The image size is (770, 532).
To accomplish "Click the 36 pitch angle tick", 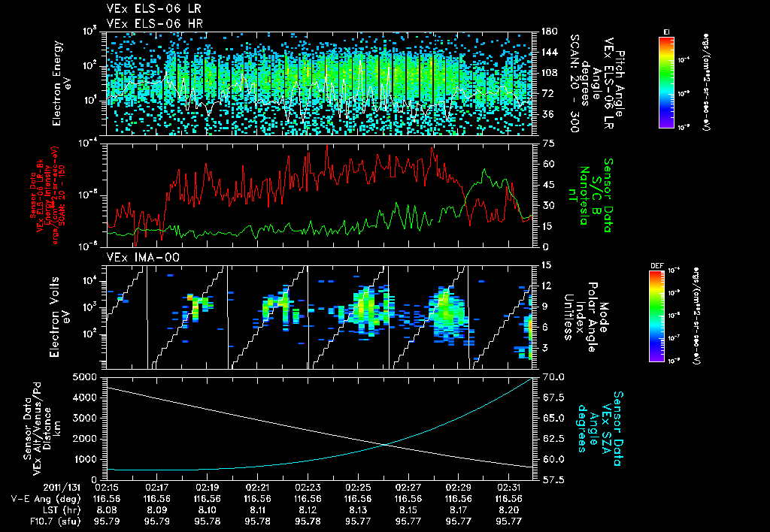I will pos(547,114).
